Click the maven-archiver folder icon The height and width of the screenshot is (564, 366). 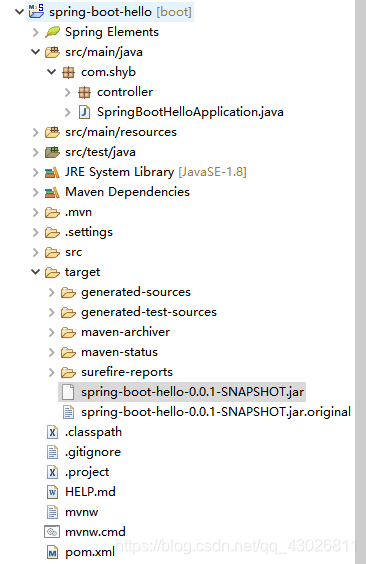[x=68, y=332]
